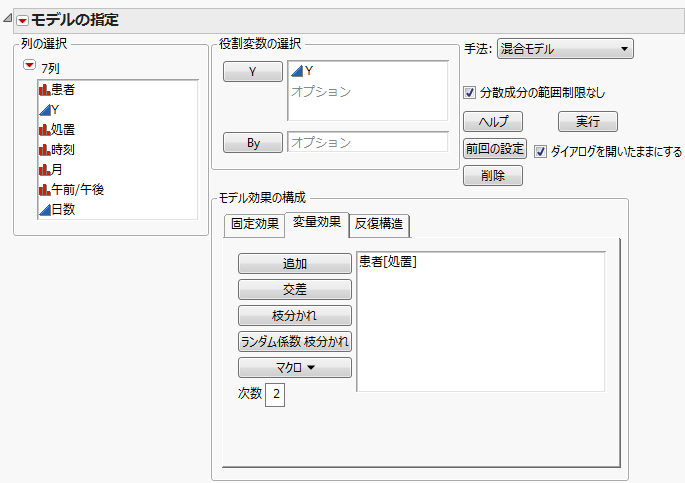
Task: Click the ランダム係数 枝分かれ button
Action: tap(294, 342)
